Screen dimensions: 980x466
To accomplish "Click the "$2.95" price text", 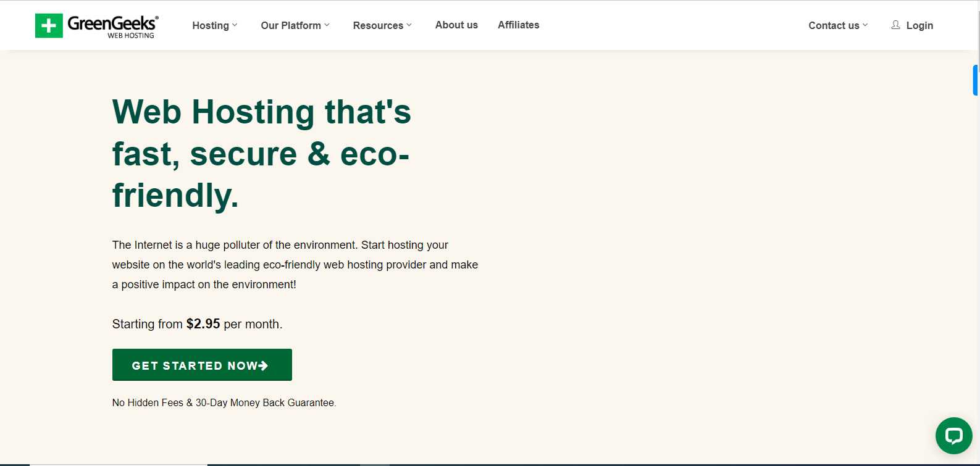I will (x=203, y=324).
